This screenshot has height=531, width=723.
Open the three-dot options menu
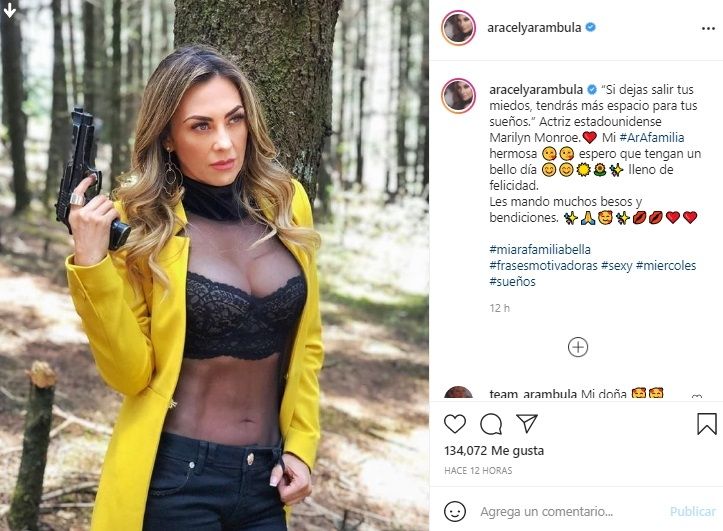point(708,29)
